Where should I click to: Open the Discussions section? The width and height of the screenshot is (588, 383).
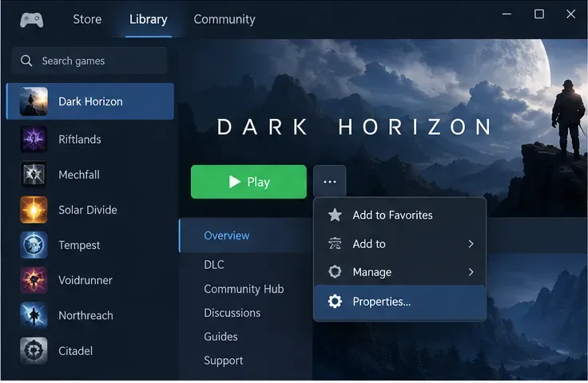(x=232, y=313)
